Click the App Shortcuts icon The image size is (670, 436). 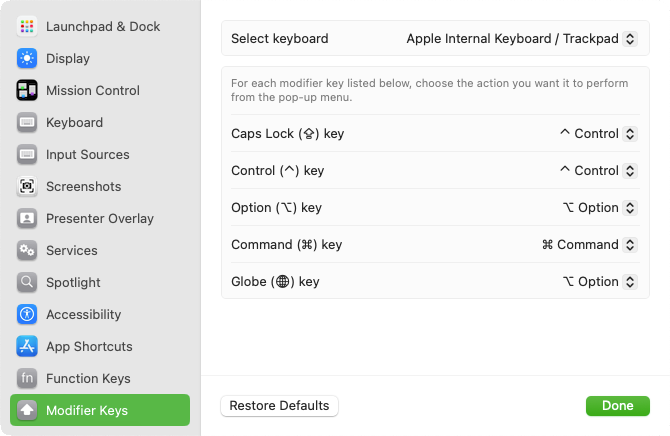[x=27, y=347]
